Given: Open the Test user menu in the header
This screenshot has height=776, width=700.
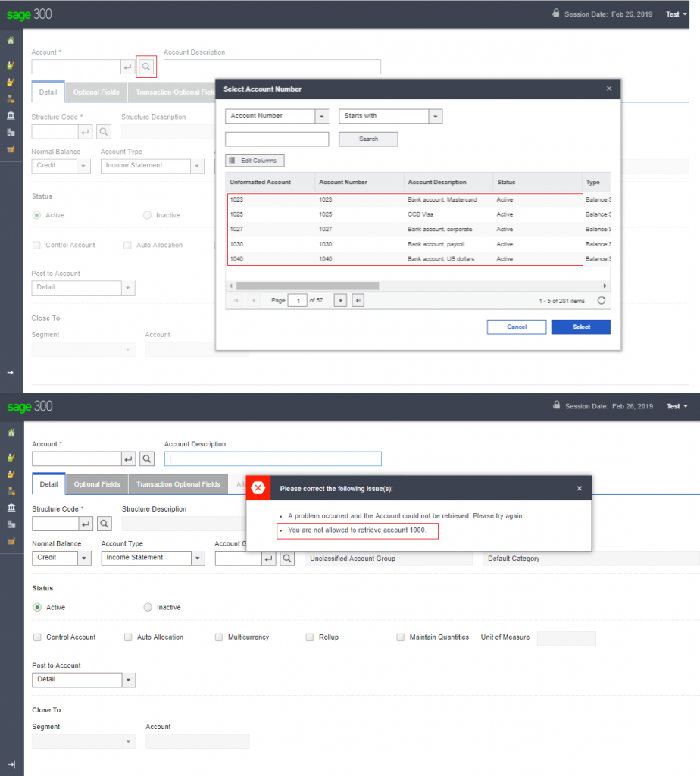Looking at the screenshot, I should tap(675, 14).
